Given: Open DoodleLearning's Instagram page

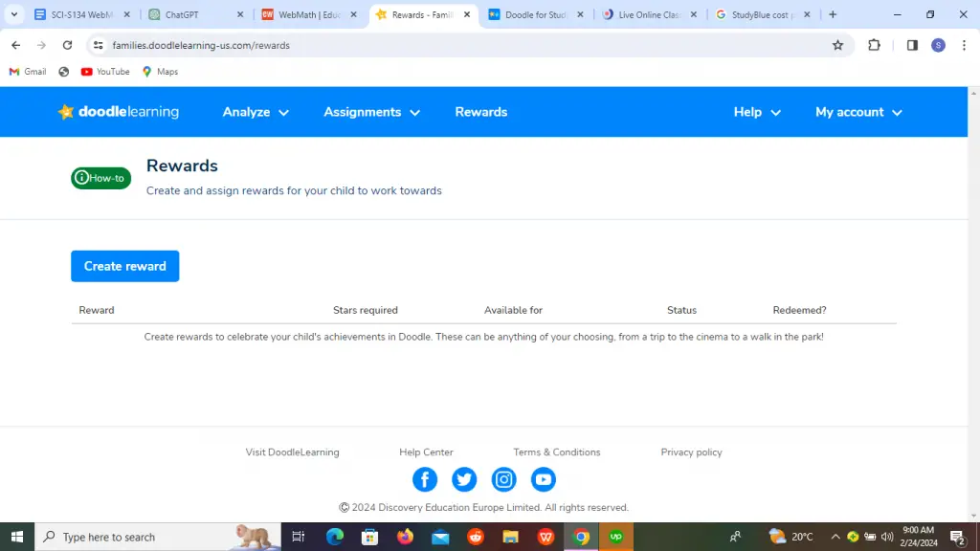Looking at the screenshot, I should click(x=503, y=479).
